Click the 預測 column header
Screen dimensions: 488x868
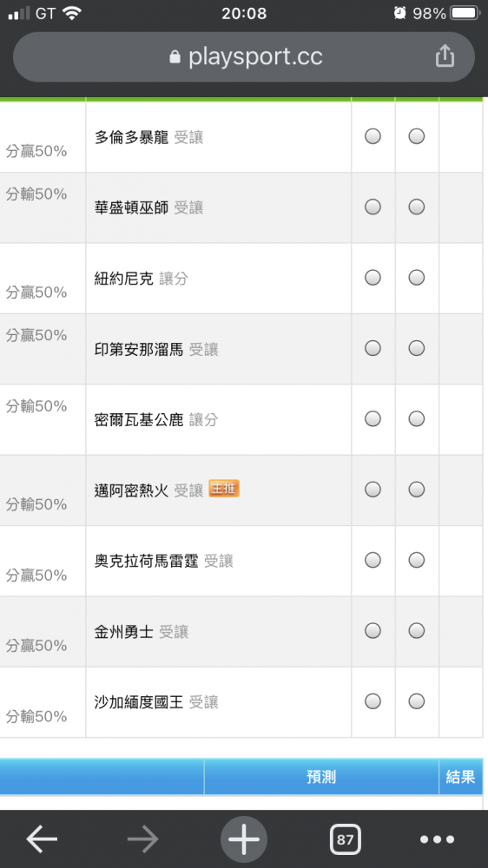point(321,777)
